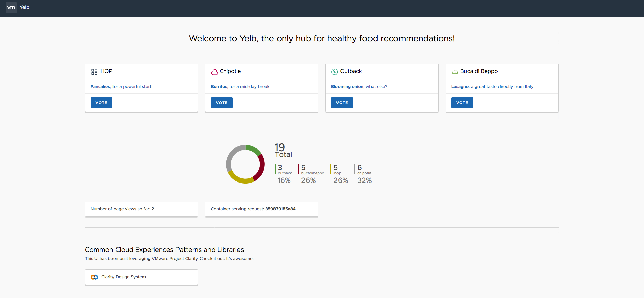Viewport: 644px width, 298px height.
Task: Click the IHOP card title
Action: (x=106, y=71)
